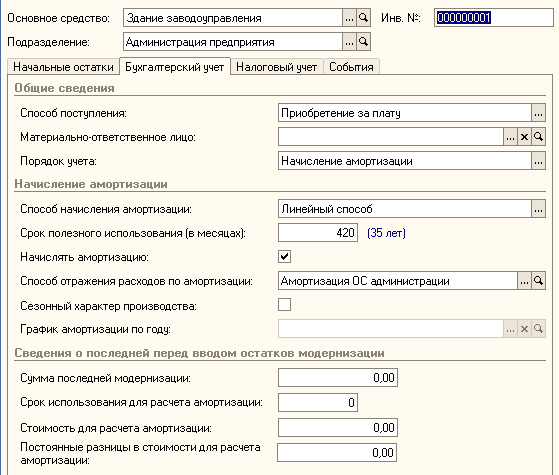This screenshot has width=559, height=475.
Task: Click ellipsis button for Материально-ответственное лицо
Action: click(x=510, y=137)
